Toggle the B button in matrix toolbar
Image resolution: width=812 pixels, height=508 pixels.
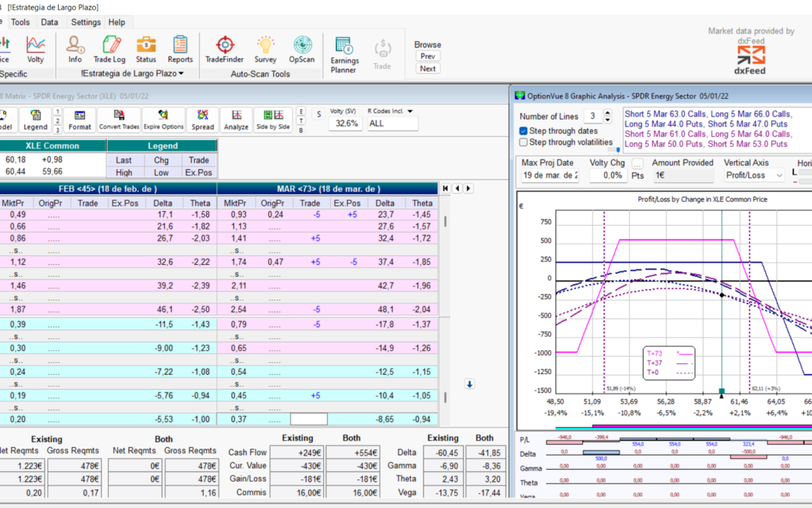(301, 130)
